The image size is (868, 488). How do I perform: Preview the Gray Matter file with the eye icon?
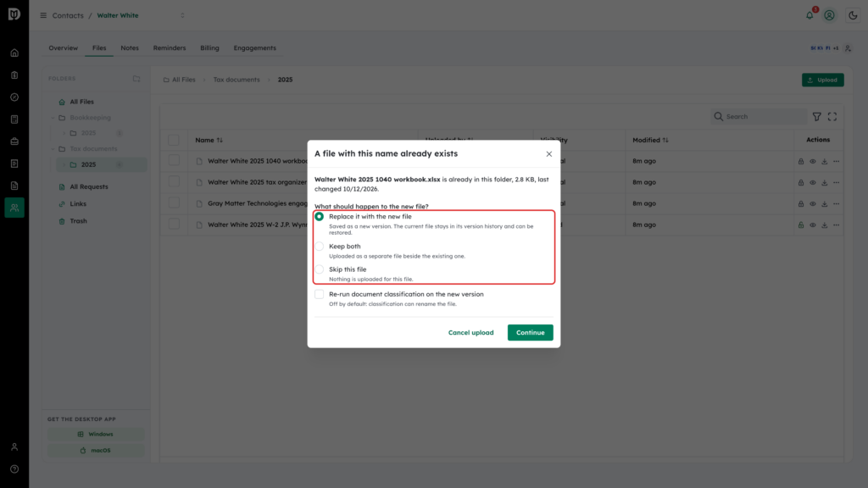pyautogui.click(x=813, y=203)
